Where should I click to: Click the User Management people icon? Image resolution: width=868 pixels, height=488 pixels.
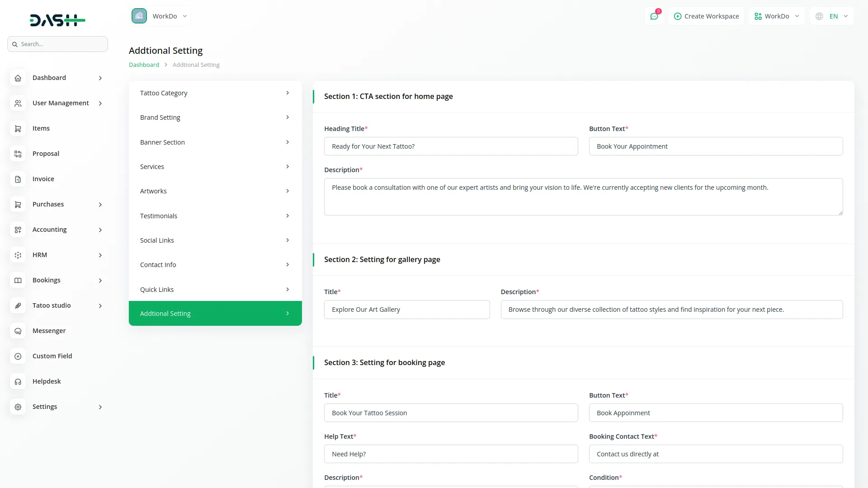point(18,103)
